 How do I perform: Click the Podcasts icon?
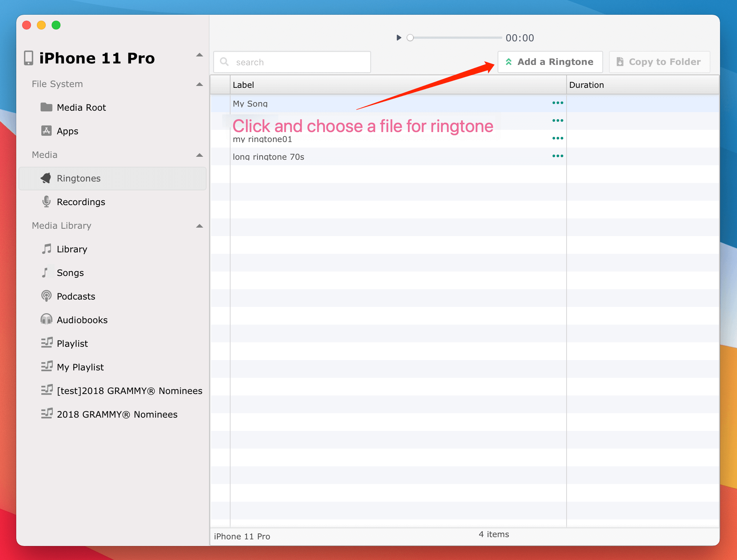tap(46, 296)
